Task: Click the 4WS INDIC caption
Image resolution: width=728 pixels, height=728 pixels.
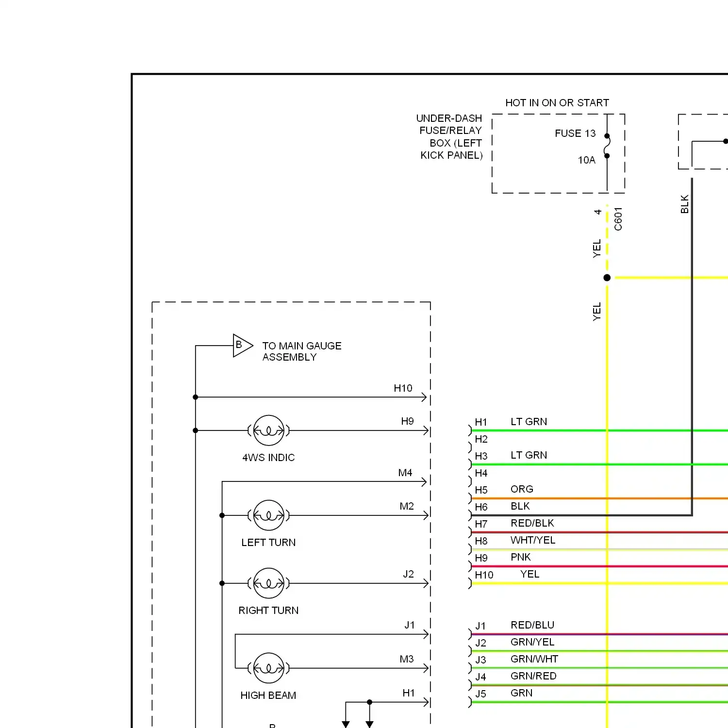Action: [268, 458]
